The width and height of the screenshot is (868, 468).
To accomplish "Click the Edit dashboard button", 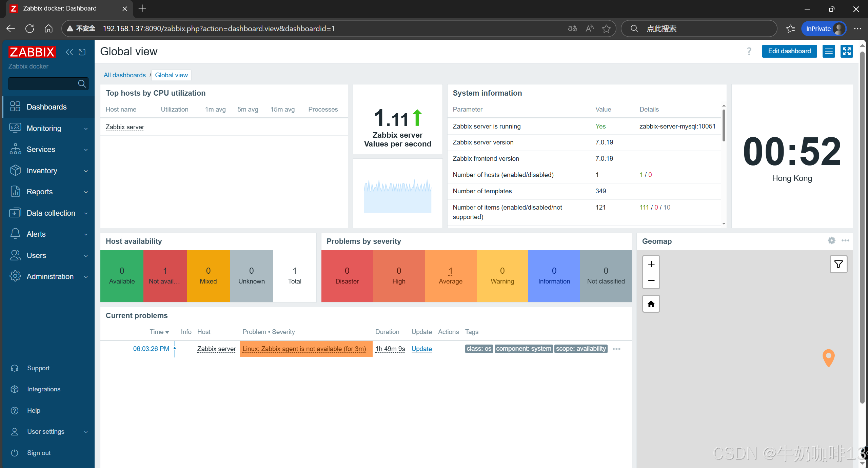I will (x=789, y=51).
